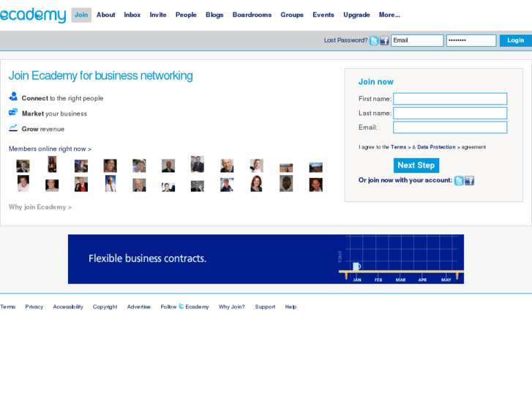Open the Terms > agreement link

401,147
